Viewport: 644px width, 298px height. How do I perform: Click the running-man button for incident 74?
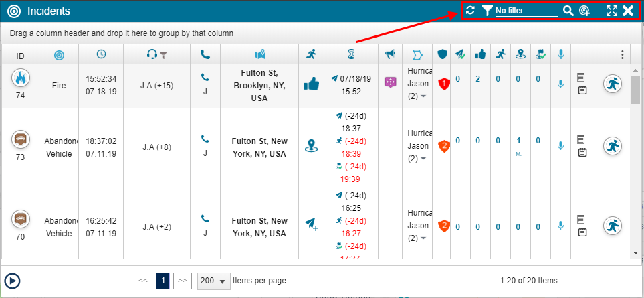[613, 83]
